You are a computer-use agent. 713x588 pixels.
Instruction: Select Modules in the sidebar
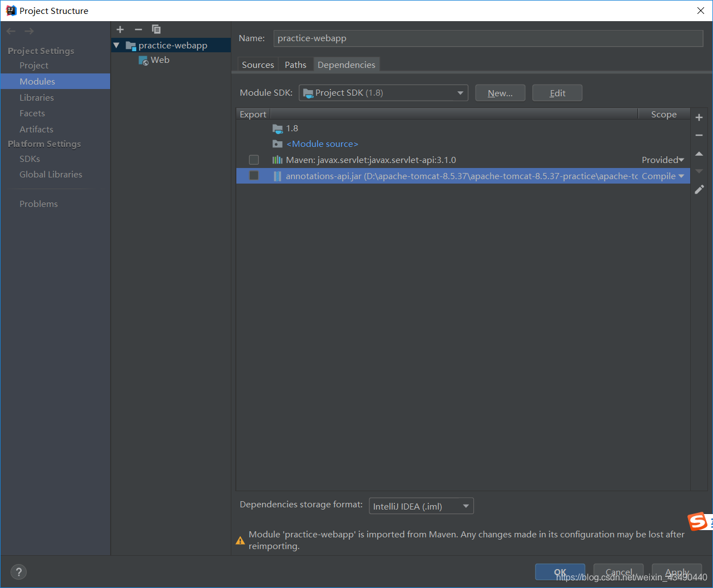tap(55, 81)
